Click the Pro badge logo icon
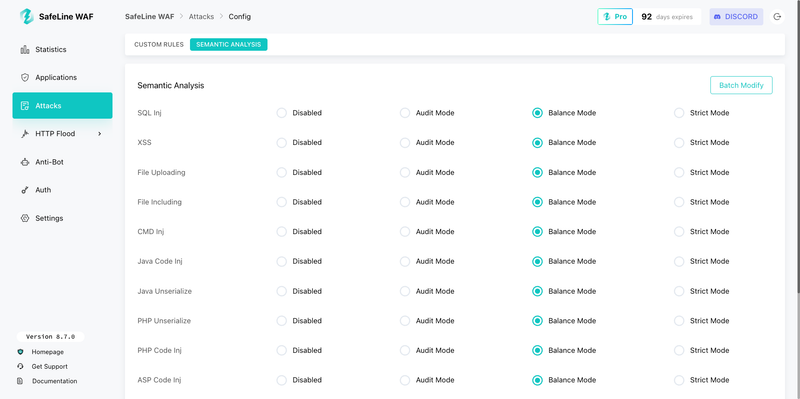 607,17
